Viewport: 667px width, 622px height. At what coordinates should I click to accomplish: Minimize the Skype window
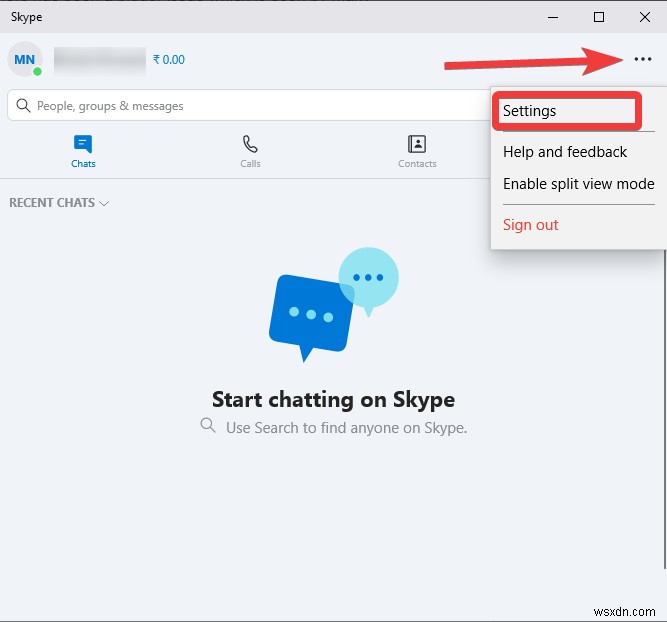(553, 17)
